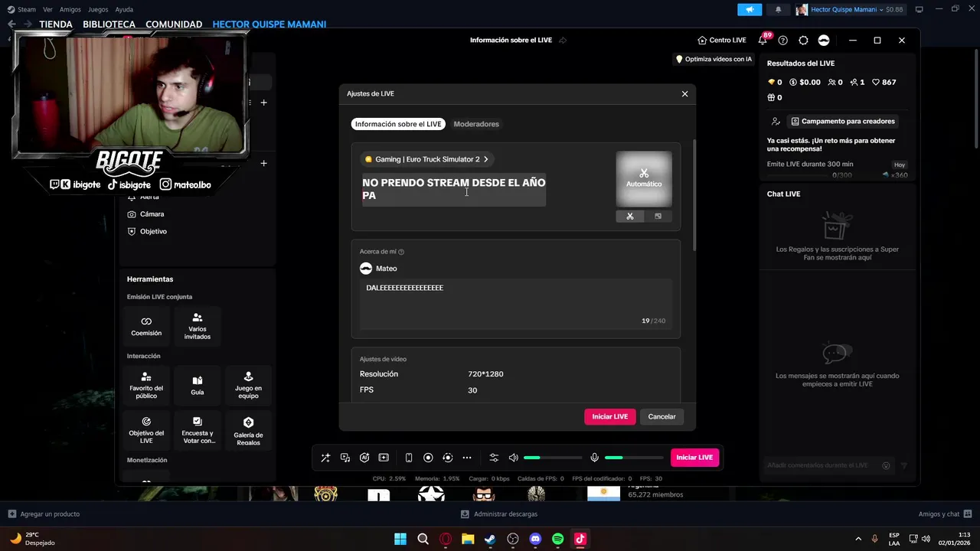Viewport: 980px width, 551px height.
Task: Open Objetivo del LIVE tool
Action: [x=146, y=431]
